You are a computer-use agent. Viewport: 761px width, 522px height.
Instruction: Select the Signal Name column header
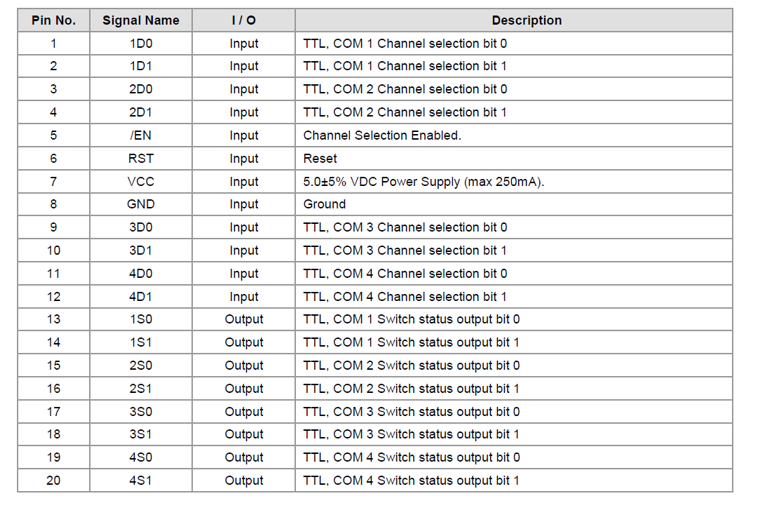(141, 20)
